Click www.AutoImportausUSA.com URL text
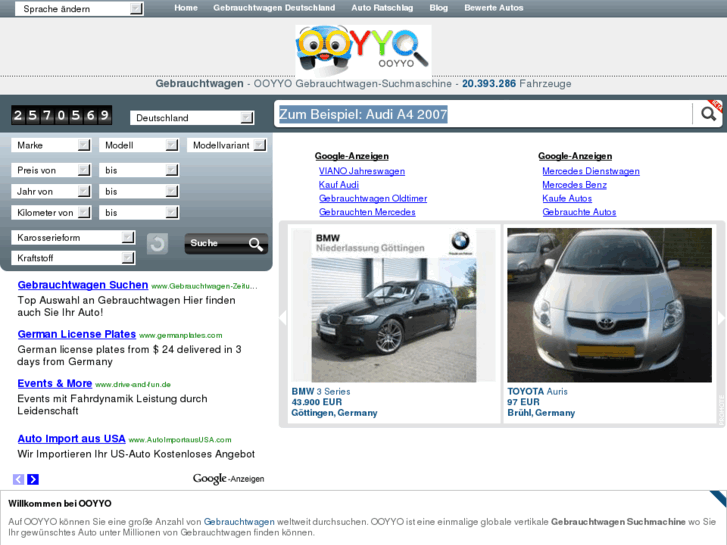 (x=180, y=440)
